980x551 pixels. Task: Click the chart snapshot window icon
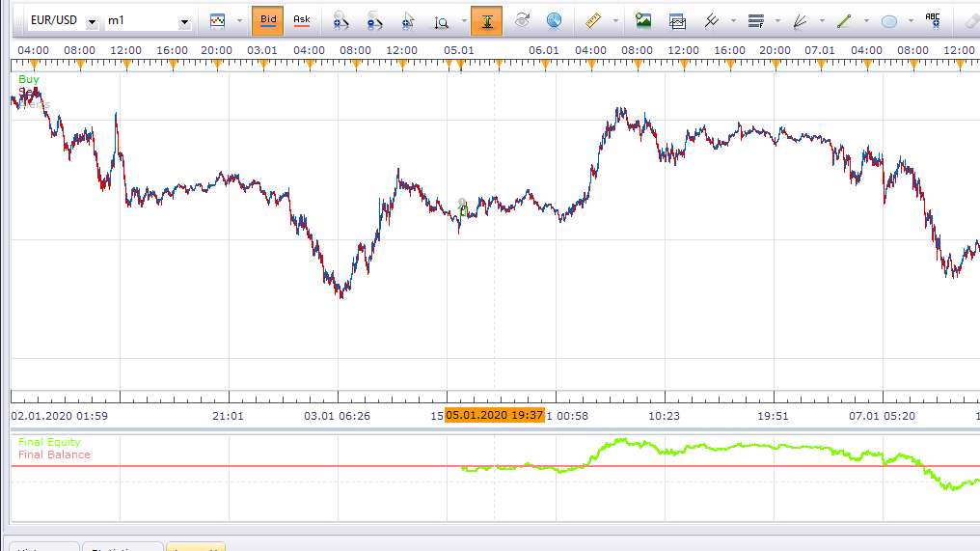coord(677,22)
